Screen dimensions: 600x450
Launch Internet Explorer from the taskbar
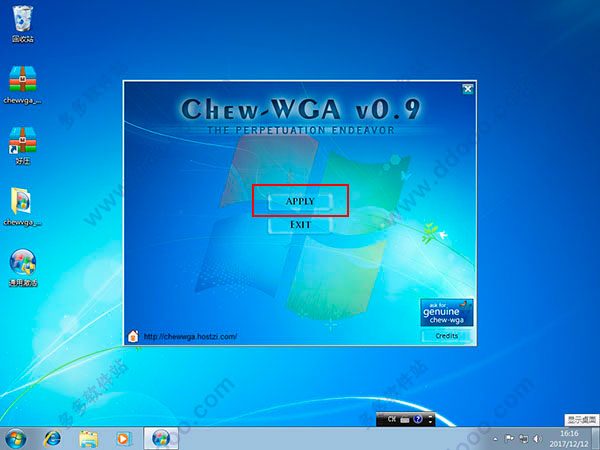[x=52, y=439]
